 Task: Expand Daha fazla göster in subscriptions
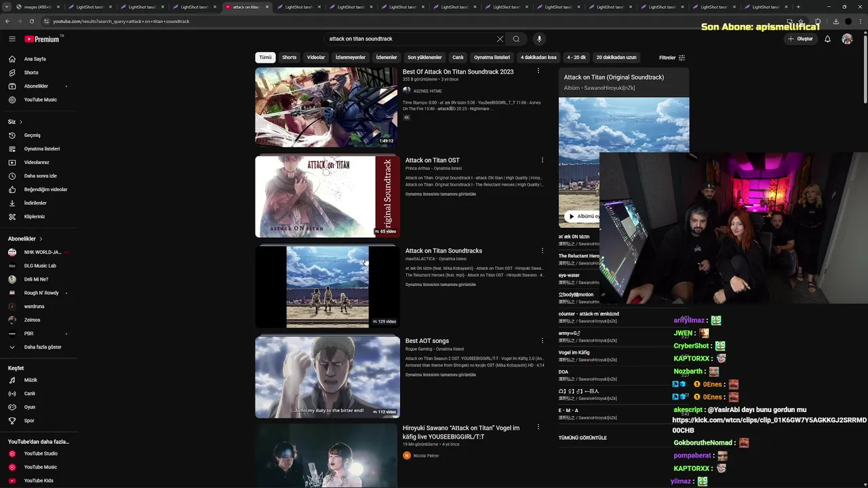[42, 347]
